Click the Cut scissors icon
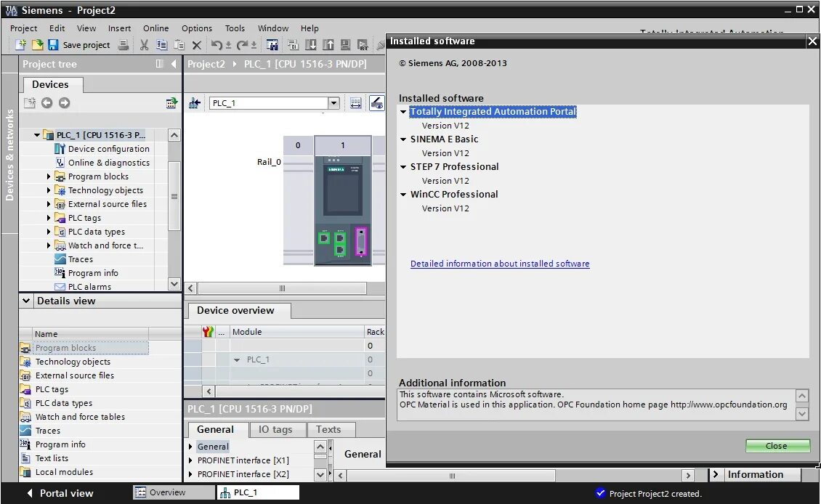 [144, 45]
